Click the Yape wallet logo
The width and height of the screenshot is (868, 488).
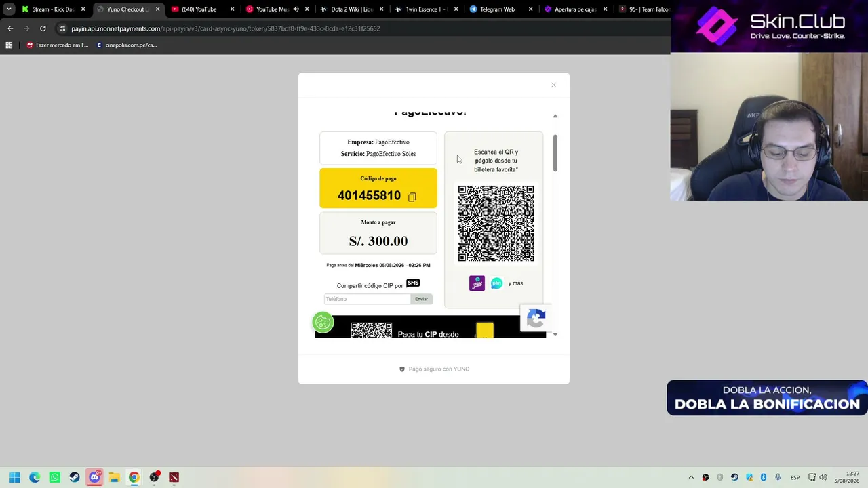coord(477,283)
